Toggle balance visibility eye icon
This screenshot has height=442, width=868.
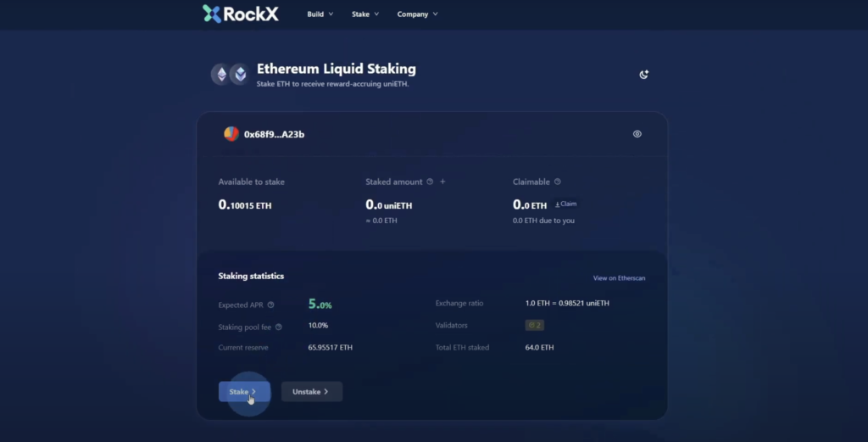click(x=637, y=134)
